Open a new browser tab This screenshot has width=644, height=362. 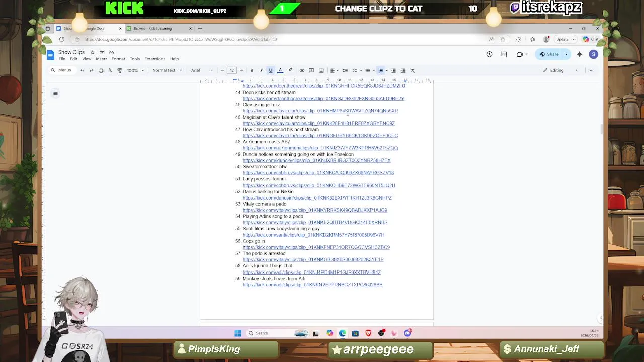pos(200,28)
